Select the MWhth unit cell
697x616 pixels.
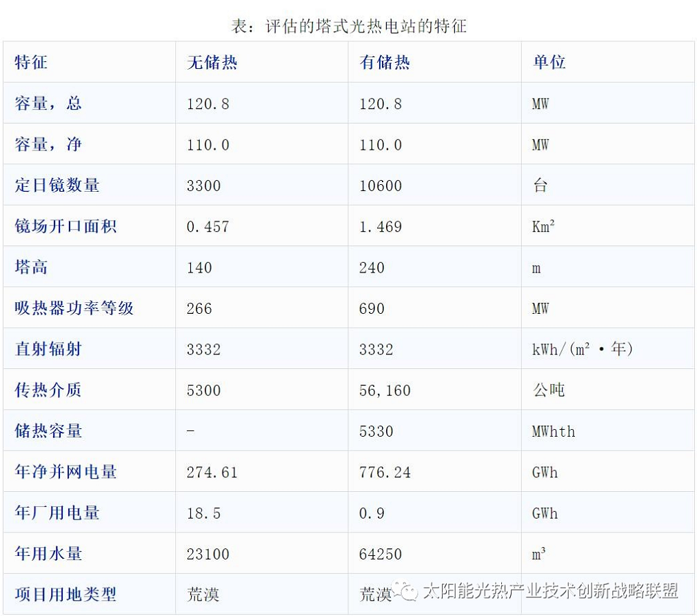click(553, 431)
